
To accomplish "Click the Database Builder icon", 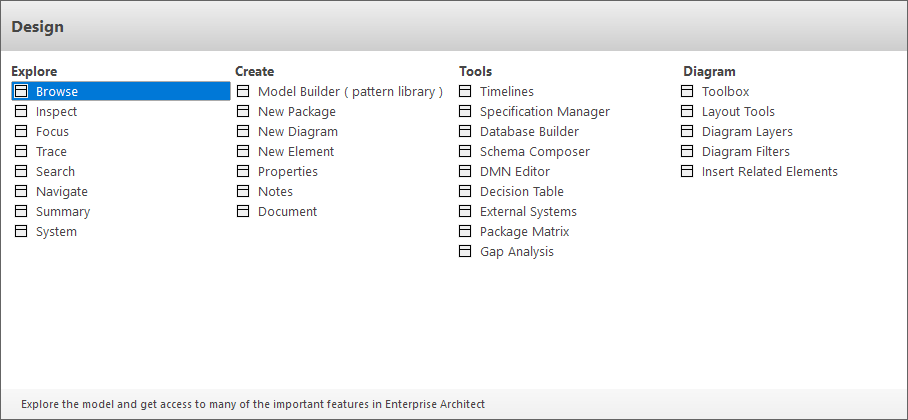I will (x=465, y=131).
